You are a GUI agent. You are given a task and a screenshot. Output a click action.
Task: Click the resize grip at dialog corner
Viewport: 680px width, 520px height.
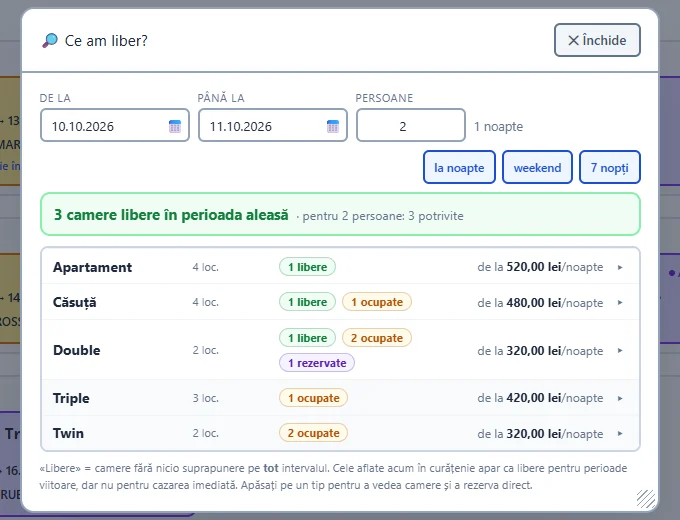pos(646,498)
